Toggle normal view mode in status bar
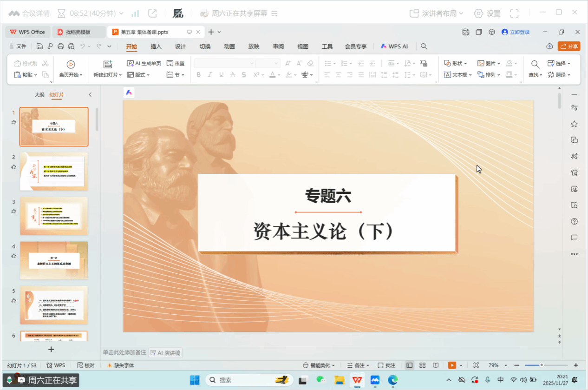 click(x=409, y=365)
